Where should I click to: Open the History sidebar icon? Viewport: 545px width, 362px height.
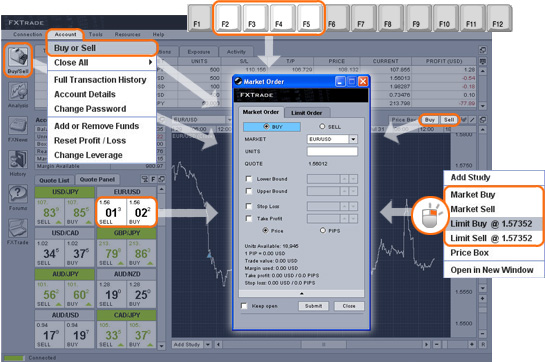pyautogui.click(x=18, y=163)
